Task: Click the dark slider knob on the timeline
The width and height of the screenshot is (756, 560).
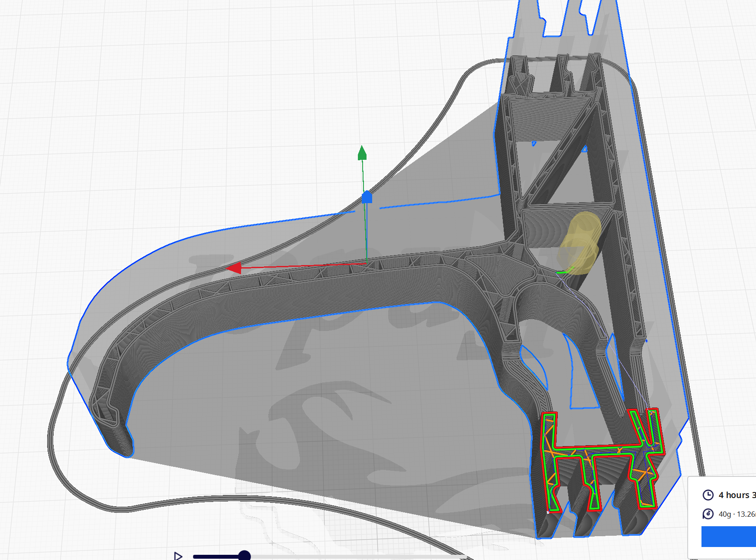Action: (x=244, y=555)
